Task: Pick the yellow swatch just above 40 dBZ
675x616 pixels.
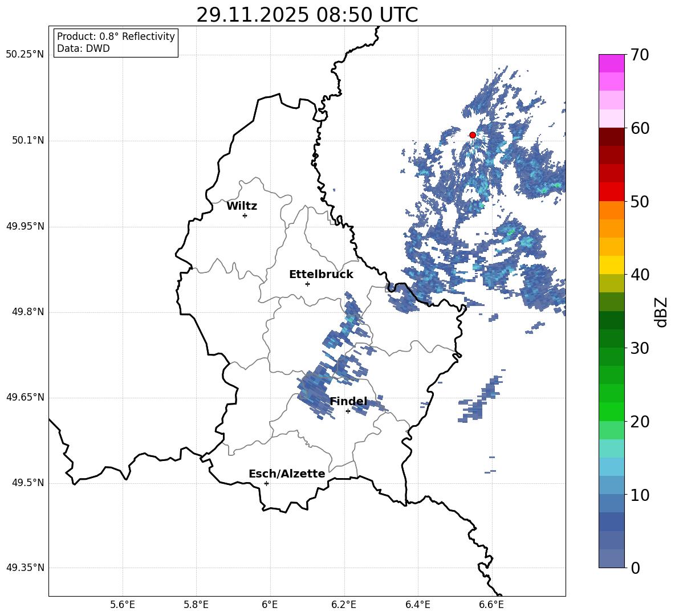Action: [x=611, y=265]
